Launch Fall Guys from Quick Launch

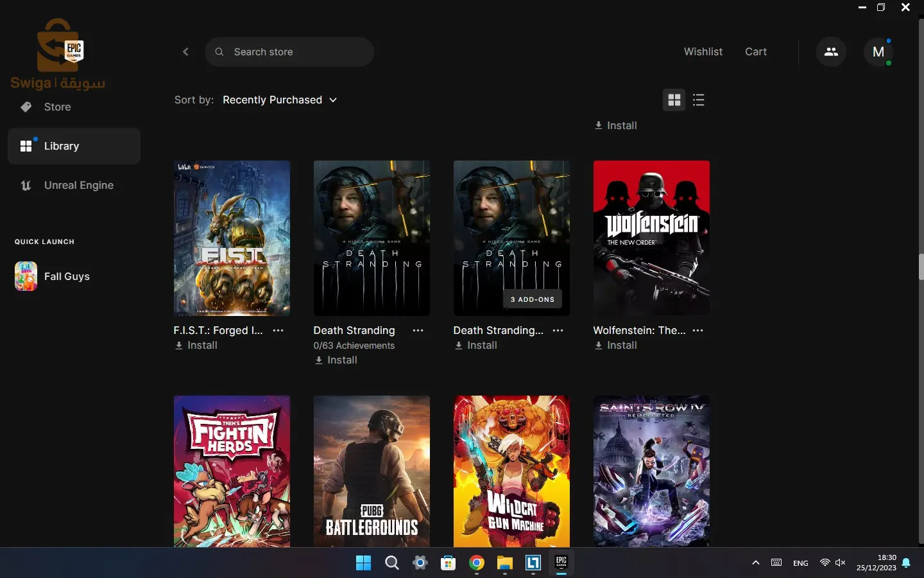pyautogui.click(x=25, y=276)
